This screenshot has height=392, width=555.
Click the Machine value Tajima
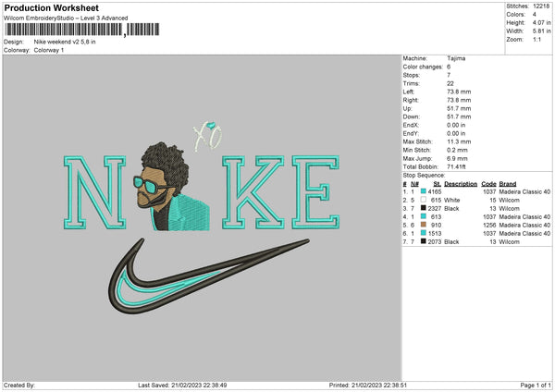click(456, 58)
